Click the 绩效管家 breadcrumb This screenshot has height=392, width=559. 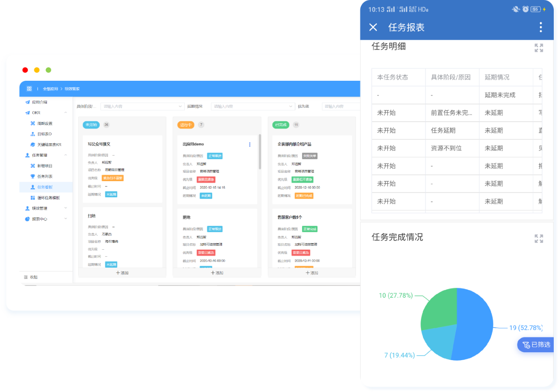tap(72, 89)
